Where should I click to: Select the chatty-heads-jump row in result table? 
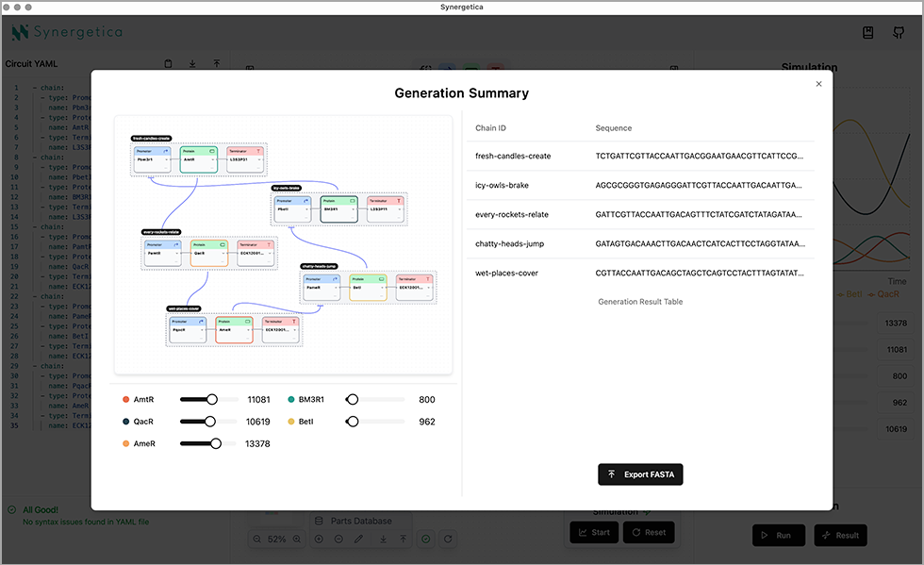[640, 243]
